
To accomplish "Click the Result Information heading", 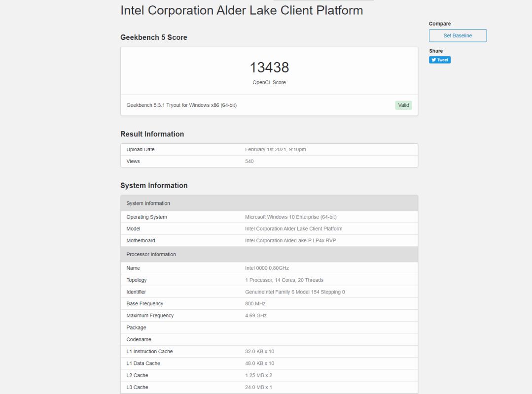I will pyautogui.click(x=152, y=134).
